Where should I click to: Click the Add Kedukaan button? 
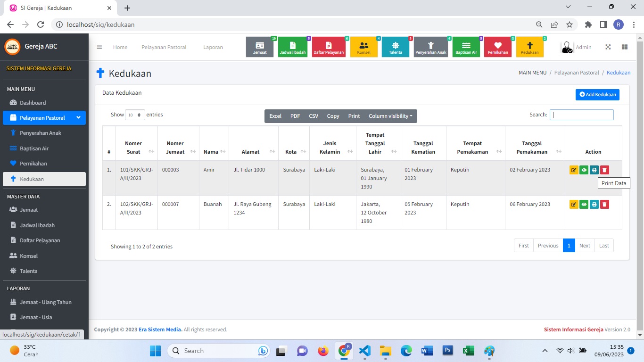pyautogui.click(x=597, y=95)
